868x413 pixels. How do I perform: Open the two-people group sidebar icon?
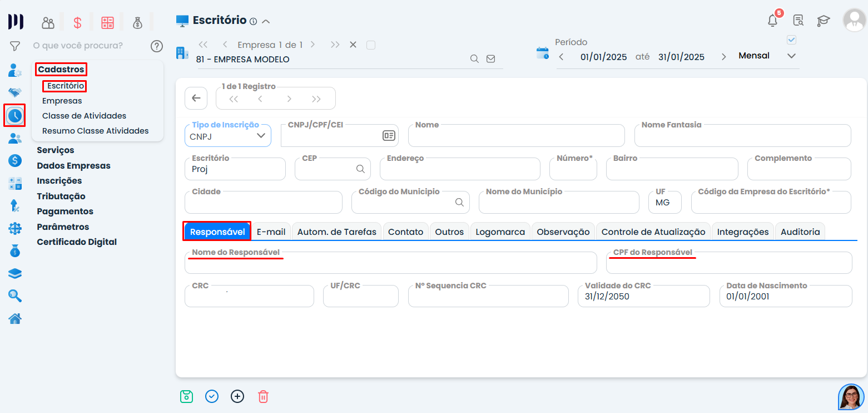[x=15, y=139]
